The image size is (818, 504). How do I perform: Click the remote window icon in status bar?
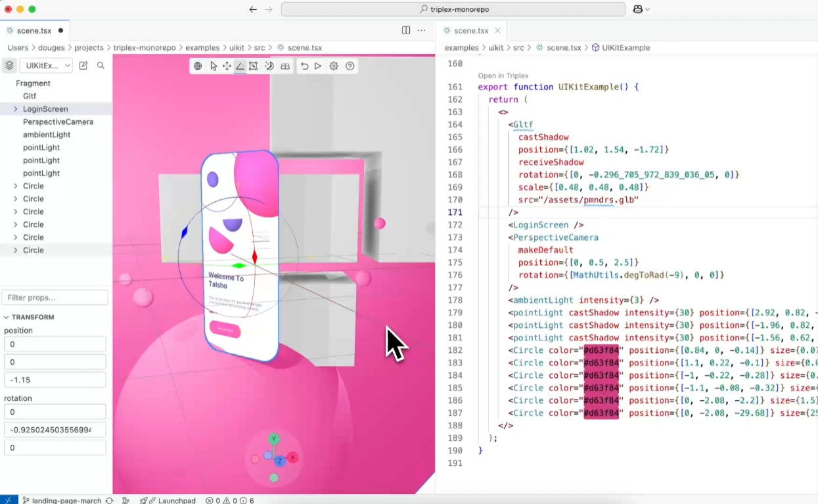tap(9, 500)
